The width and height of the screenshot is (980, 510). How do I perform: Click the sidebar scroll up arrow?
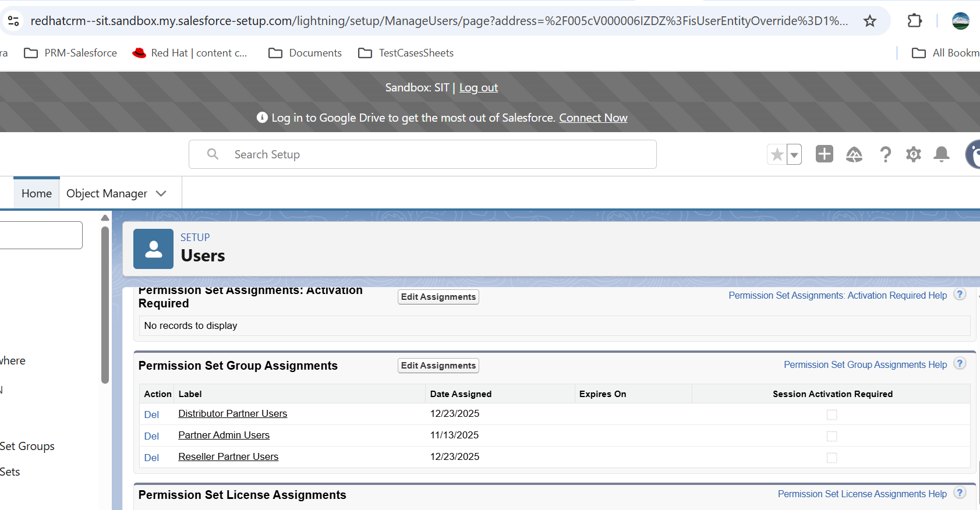coord(105,218)
